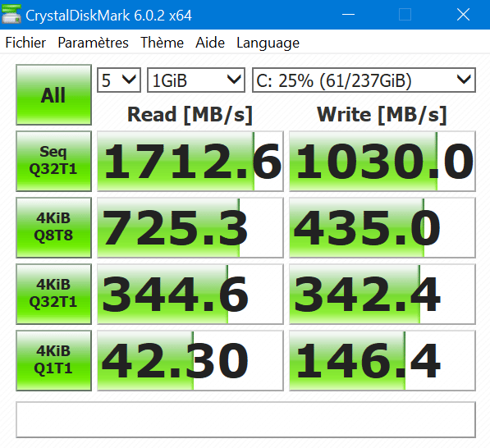The height and width of the screenshot is (448, 490).
Task: Click the Seq read result 1712.6
Action: (x=190, y=161)
